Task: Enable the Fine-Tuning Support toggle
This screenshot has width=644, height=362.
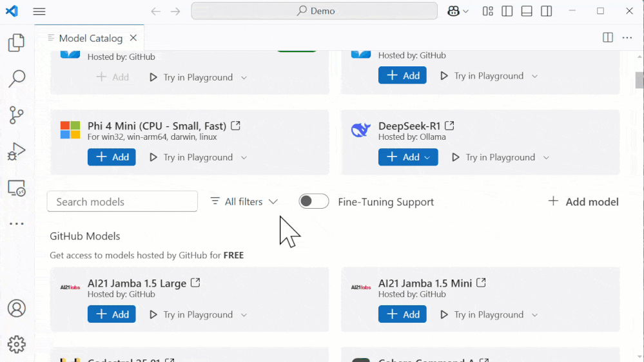Action: (x=314, y=202)
